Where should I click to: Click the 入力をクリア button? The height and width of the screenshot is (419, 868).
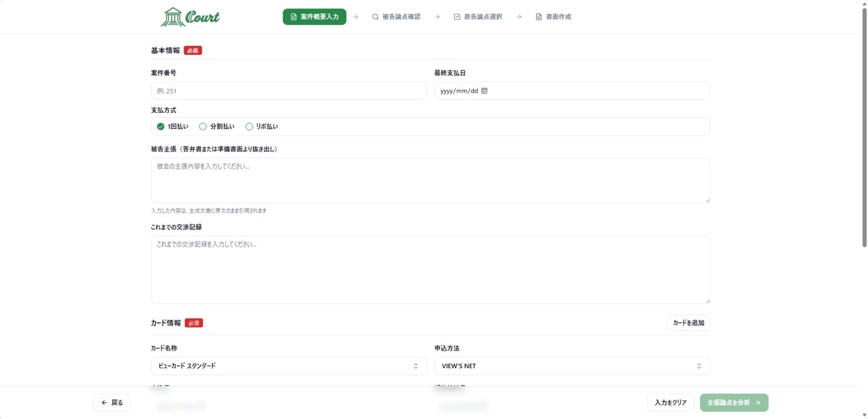tap(670, 402)
